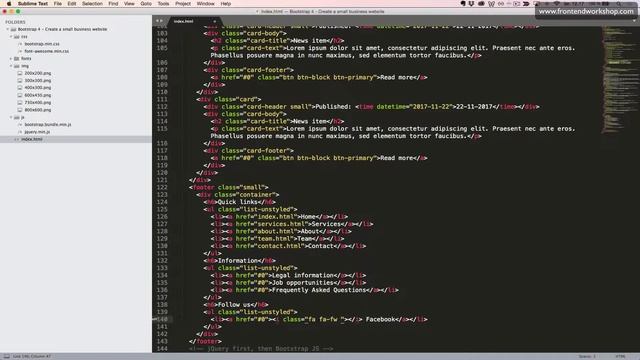Change syntax via HTML status entry

point(620,356)
